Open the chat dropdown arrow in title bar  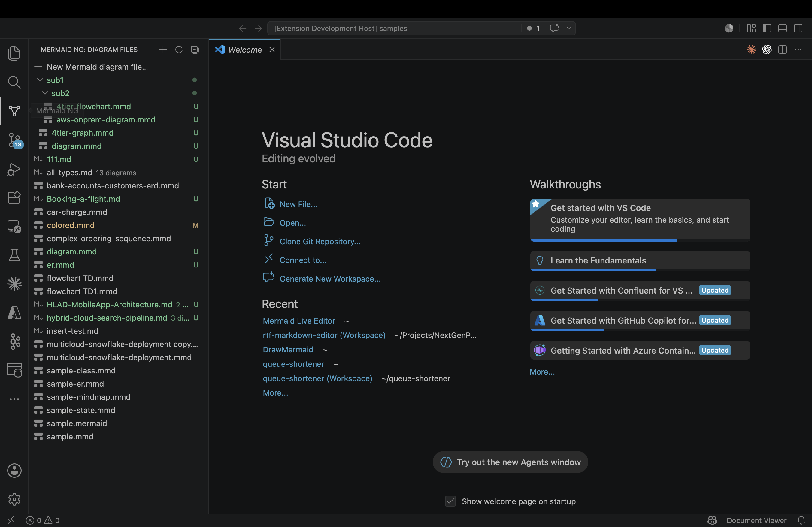coord(569,28)
